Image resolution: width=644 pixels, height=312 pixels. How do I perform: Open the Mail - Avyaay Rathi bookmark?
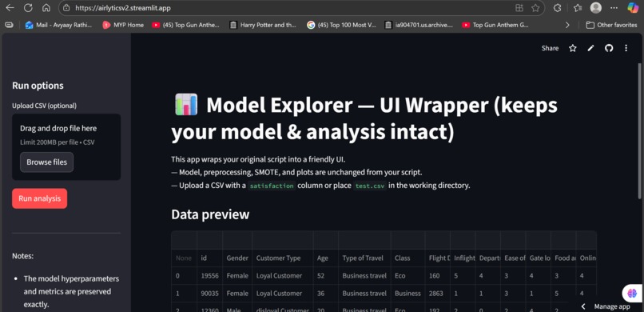(59, 25)
